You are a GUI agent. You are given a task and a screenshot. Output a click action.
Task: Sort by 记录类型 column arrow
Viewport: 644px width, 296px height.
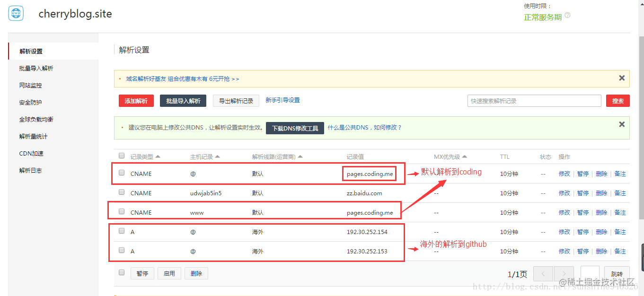point(158,157)
